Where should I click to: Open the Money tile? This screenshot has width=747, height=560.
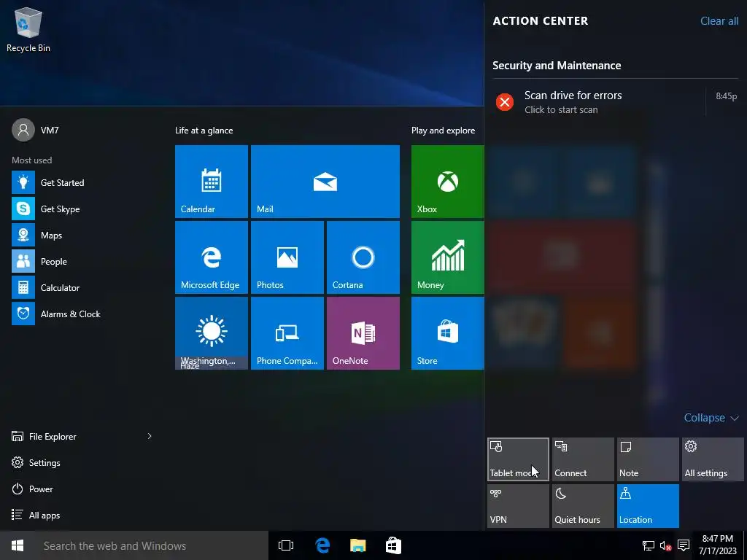447,257
